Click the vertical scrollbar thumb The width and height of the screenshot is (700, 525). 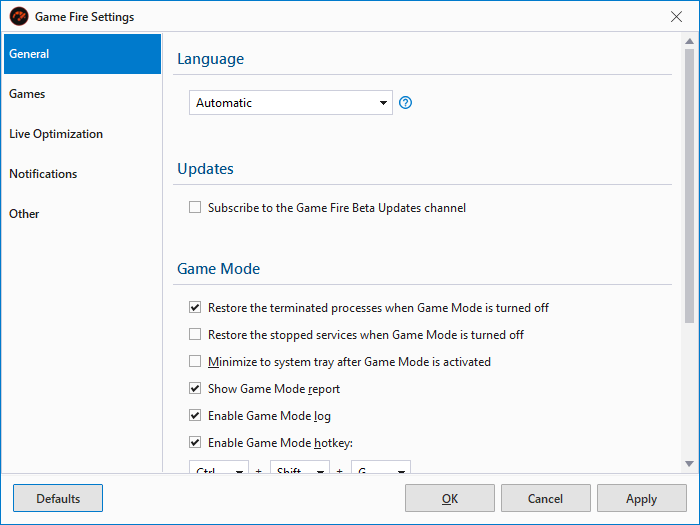click(689, 185)
